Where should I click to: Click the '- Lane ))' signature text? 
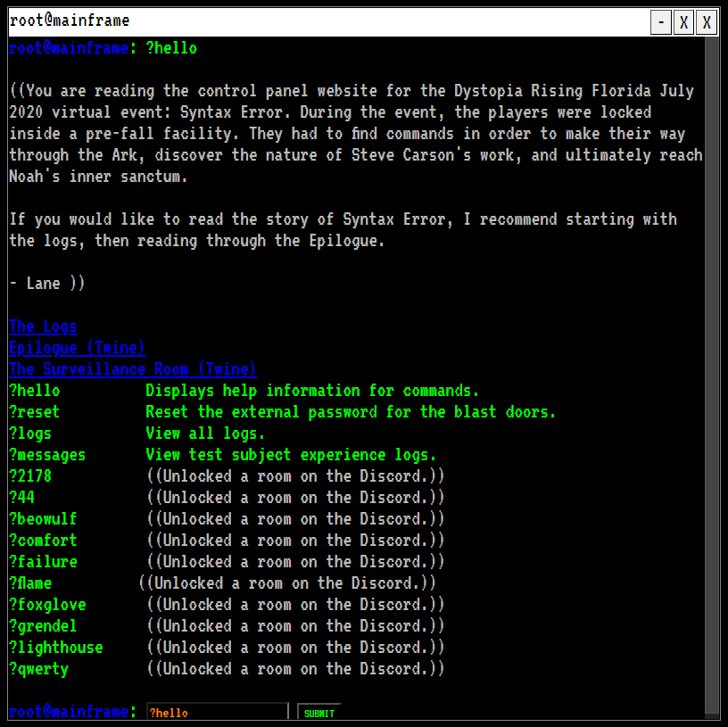(47, 283)
